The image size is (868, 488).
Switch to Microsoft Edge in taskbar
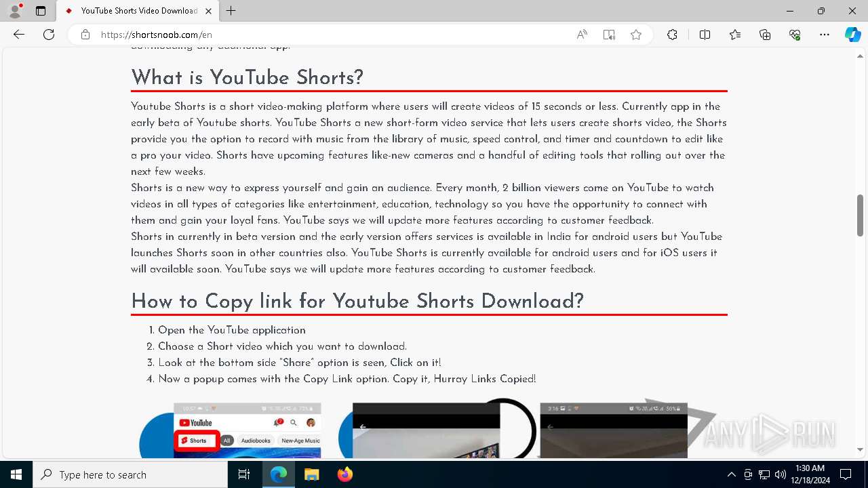pyautogui.click(x=279, y=474)
